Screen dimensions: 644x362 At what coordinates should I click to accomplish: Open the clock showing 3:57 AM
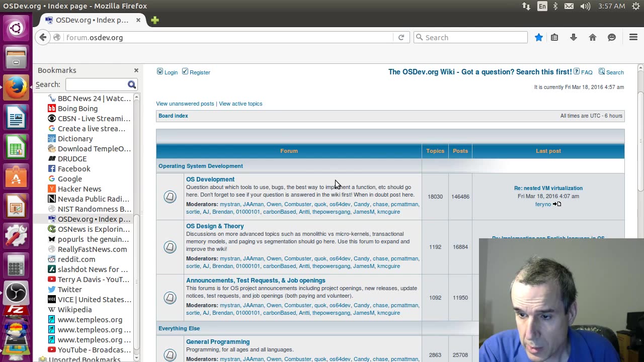[611, 6]
